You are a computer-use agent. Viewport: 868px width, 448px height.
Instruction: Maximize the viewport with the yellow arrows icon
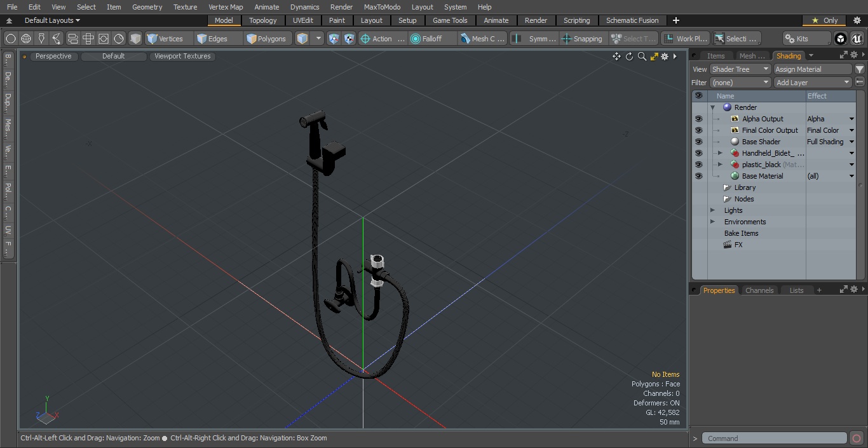654,57
